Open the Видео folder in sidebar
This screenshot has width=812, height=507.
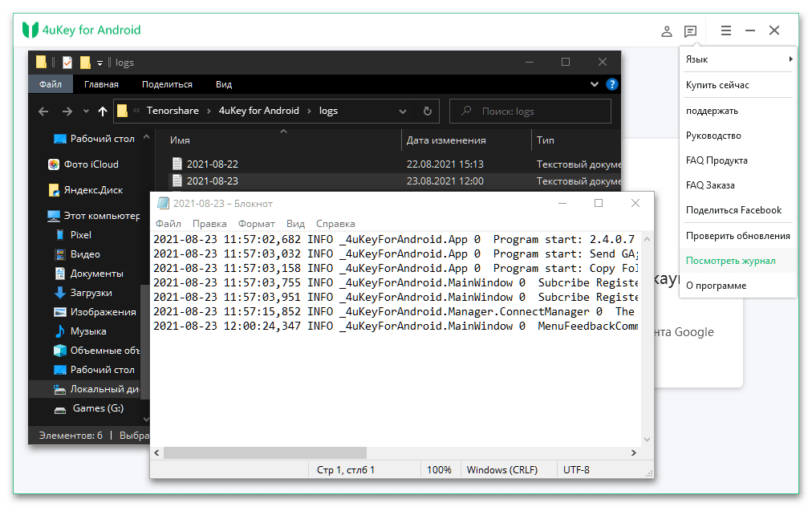point(77,254)
